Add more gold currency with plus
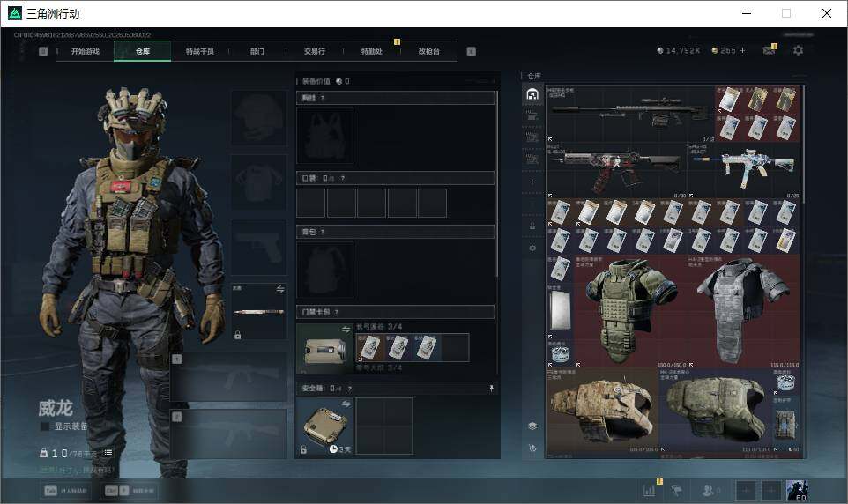The height and width of the screenshot is (504, 848). tap(742, 50)
